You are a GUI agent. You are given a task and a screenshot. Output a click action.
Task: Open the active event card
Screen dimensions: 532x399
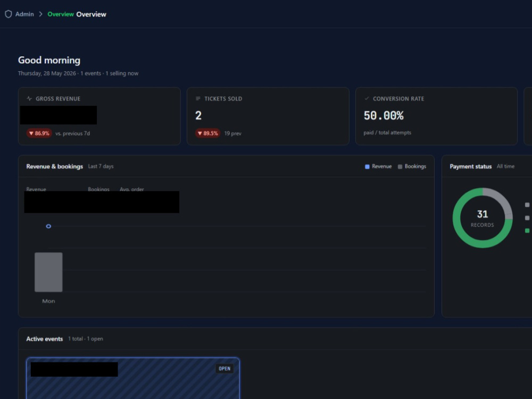[133, 378]
